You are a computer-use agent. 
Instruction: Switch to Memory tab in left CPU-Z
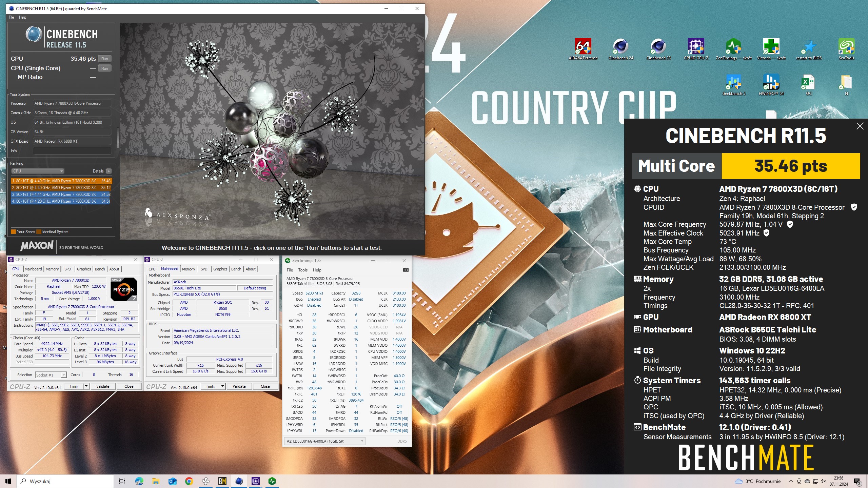(x=52, y=269)
